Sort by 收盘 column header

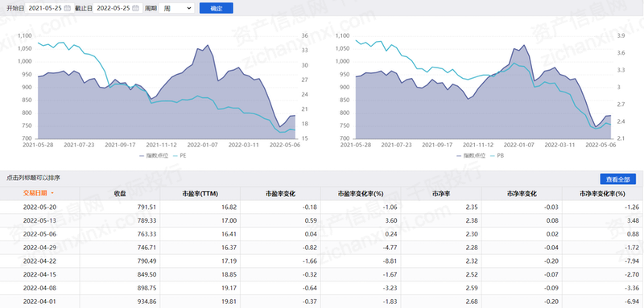pyautogui.click(x=120, y=193)
